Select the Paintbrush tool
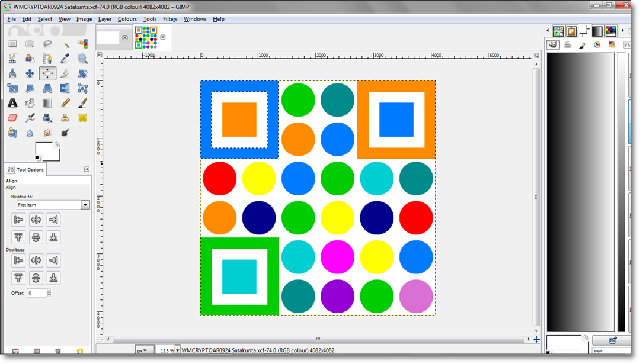Viewport: 640px width, 364px height. click(x=82, y=103)
